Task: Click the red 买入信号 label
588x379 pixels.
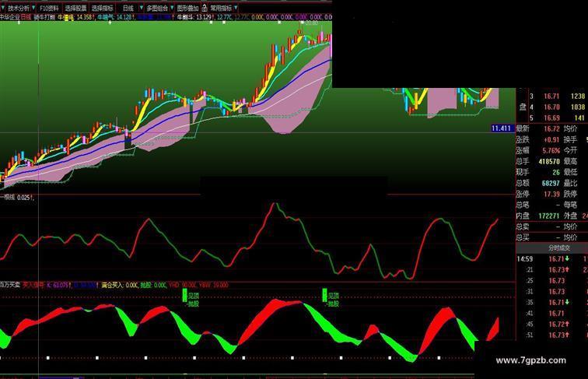Action: pyautogui.click(x=33, y=285)
